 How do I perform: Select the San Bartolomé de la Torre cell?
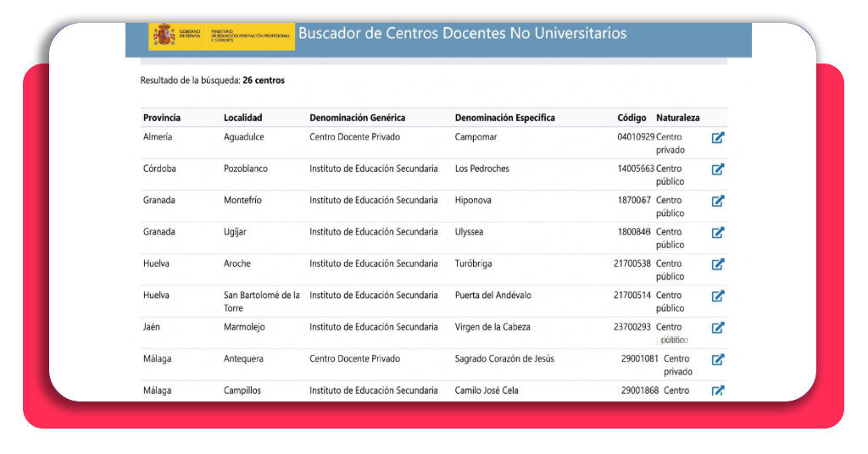pyautogui.click(x=261, y=302)
